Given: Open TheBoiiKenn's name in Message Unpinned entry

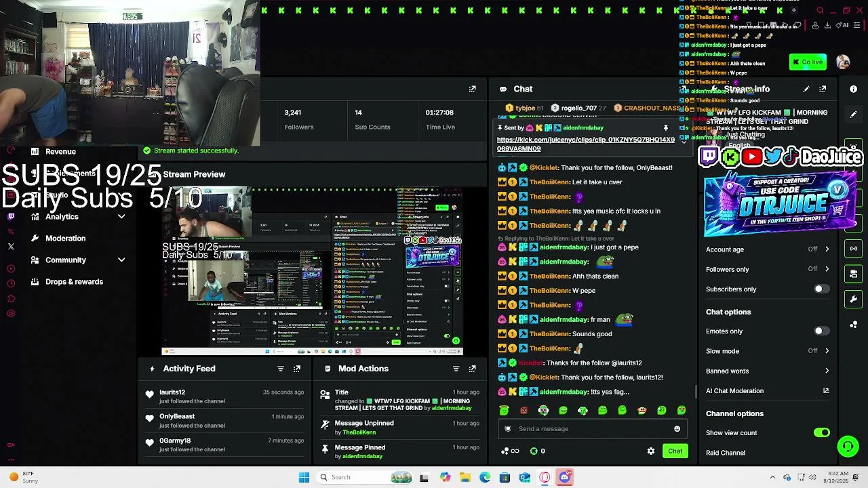Looking at the screenshot, I should pyautogui.click(x=359, y=432).
